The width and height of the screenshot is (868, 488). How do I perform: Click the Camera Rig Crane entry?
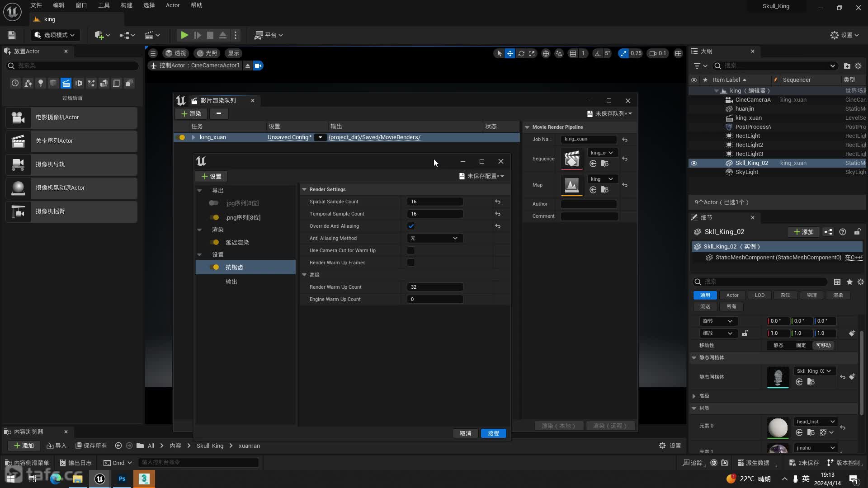[x=71, y=211]
